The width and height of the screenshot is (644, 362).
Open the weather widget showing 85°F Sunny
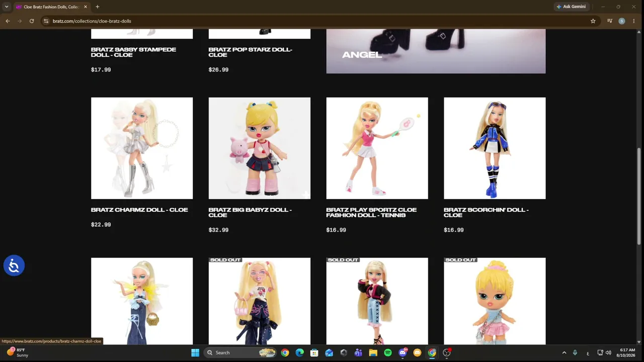point(18,352)
